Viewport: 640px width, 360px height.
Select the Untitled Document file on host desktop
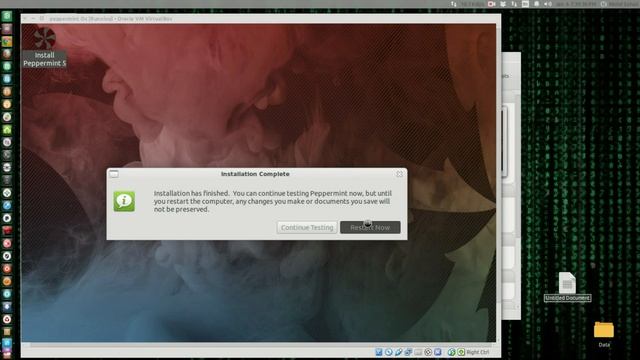567,287
